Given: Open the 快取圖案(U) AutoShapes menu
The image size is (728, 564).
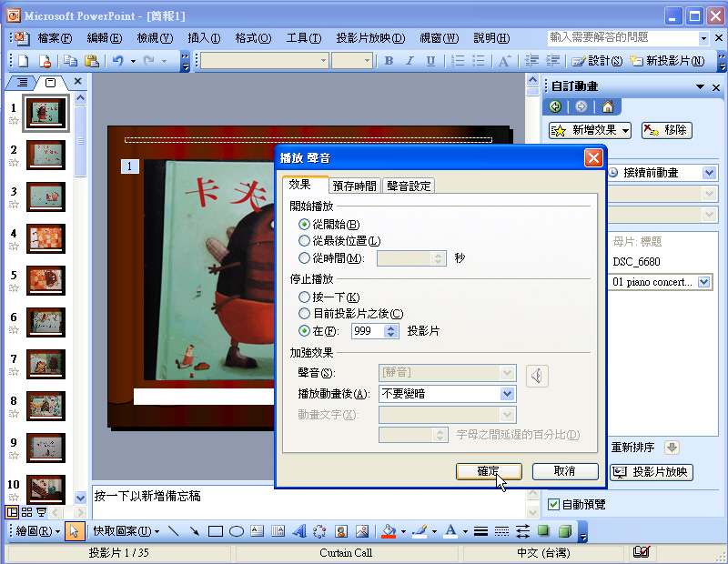Looking at the screenshot, I should click(126, 531).
